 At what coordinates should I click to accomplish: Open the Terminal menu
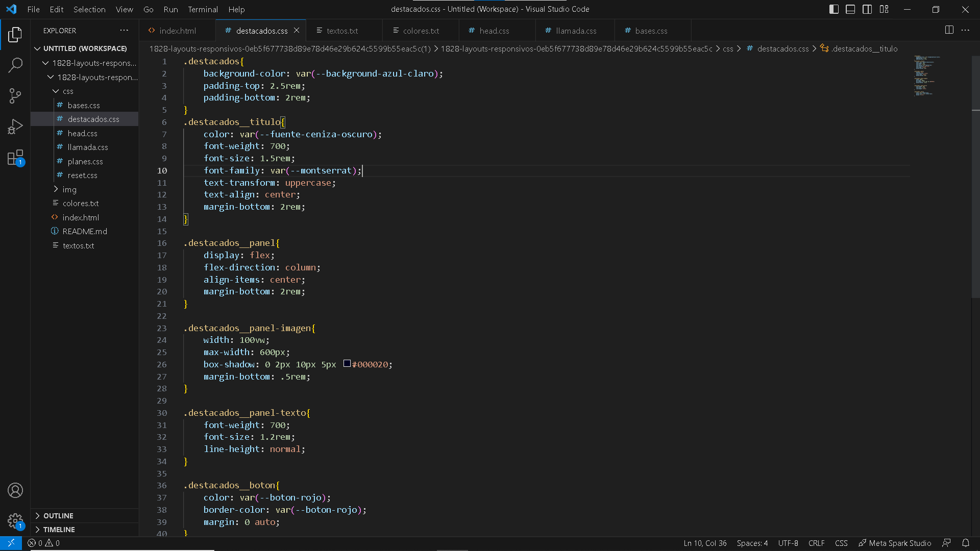tap(203, 9)
